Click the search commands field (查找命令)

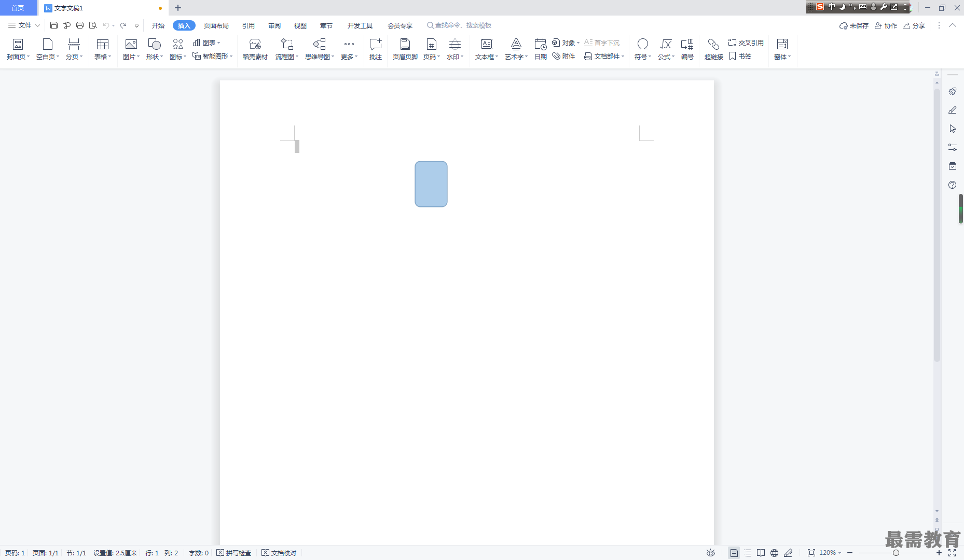[x=459, y=25]
